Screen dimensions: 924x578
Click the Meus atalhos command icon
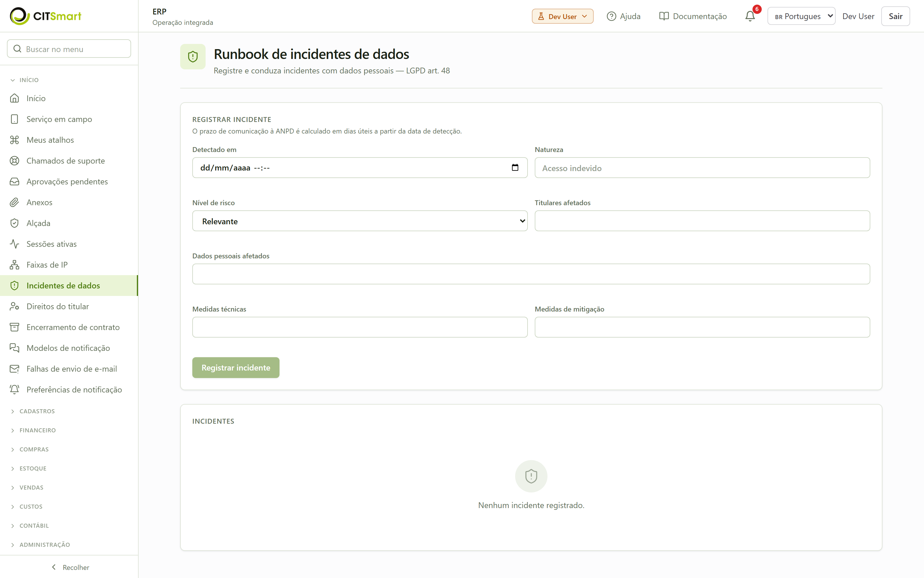pos(14,140)
